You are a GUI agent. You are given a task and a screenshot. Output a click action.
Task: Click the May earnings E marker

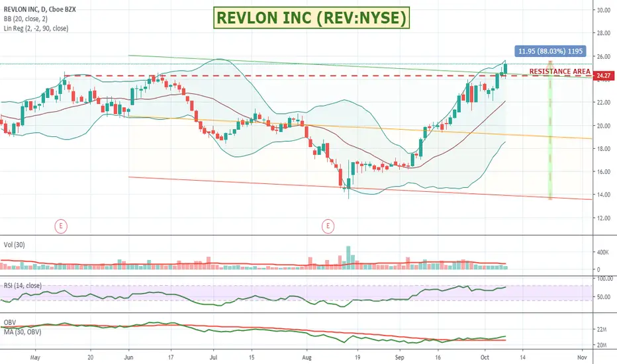click(61, 226)
